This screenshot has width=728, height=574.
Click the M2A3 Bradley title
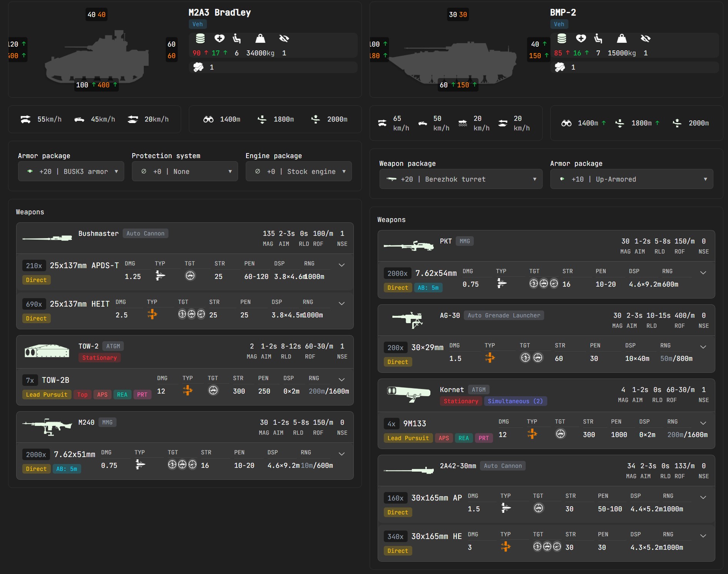click(220, 12)
